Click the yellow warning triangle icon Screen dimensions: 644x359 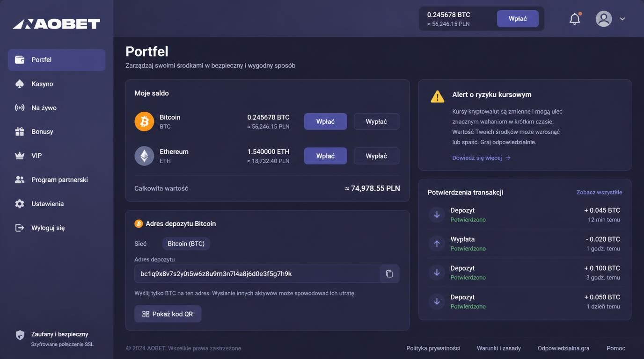pyautogui.click(x=437, y=96)
